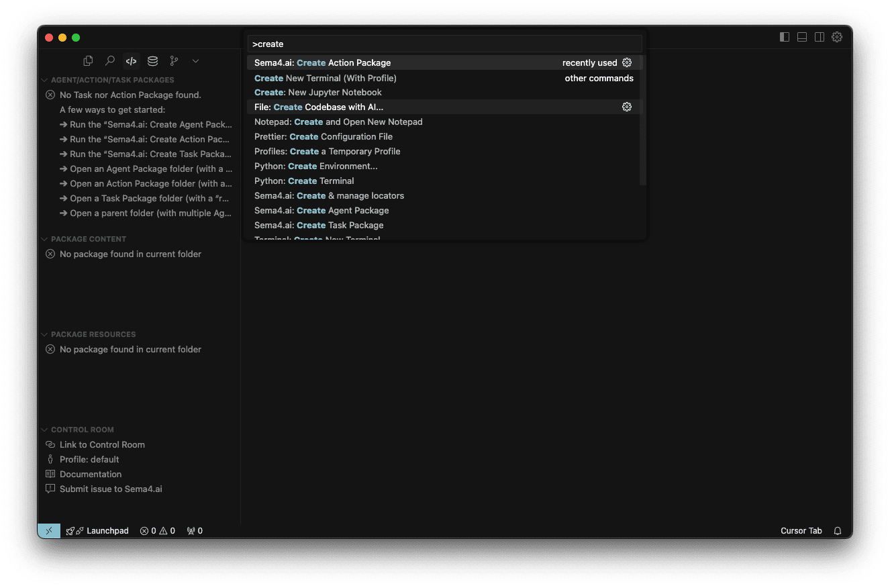Toggle the secondary sidebar layout control
890x588 pixels.
pos(820,37)
